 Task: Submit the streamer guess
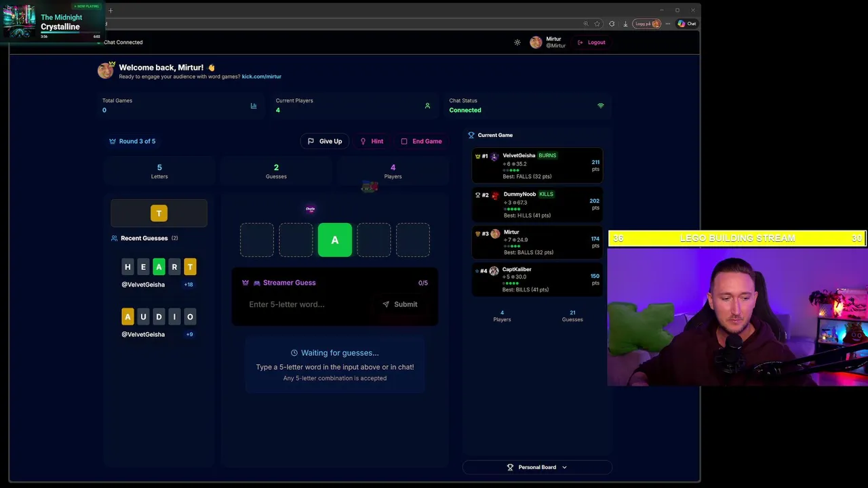[x=400, y=304]
